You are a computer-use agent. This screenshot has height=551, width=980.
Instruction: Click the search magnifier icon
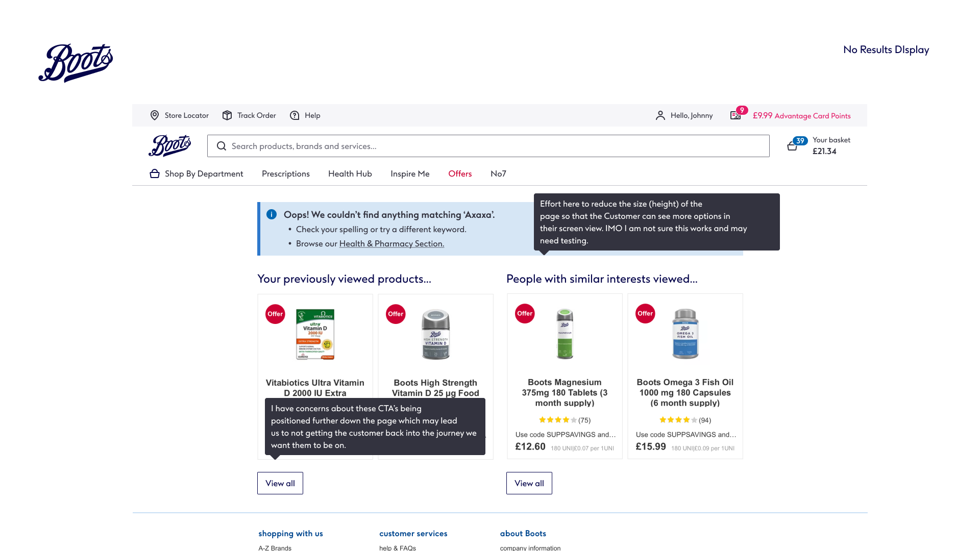(222, 146)
